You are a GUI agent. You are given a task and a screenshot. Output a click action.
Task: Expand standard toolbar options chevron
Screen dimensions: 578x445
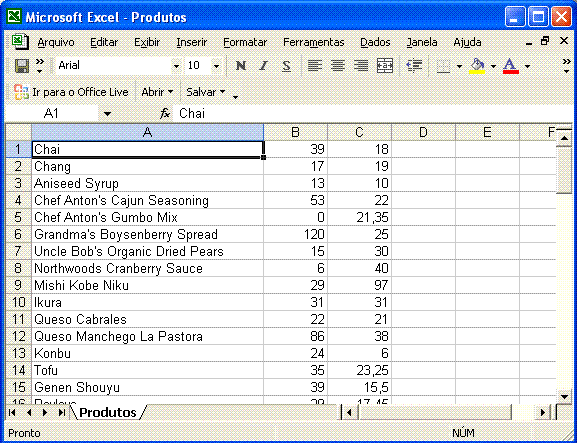(40, 66)
